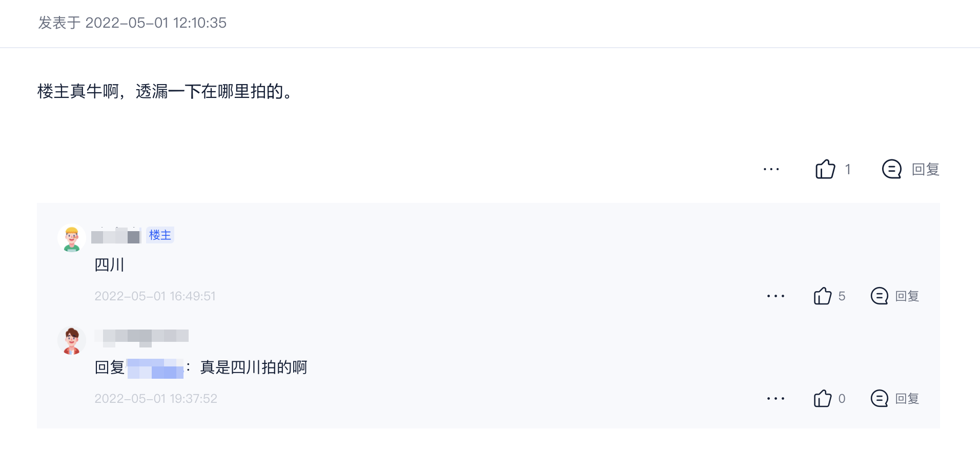Open the three-dot menu for 四川 reply

click(775, 296)
